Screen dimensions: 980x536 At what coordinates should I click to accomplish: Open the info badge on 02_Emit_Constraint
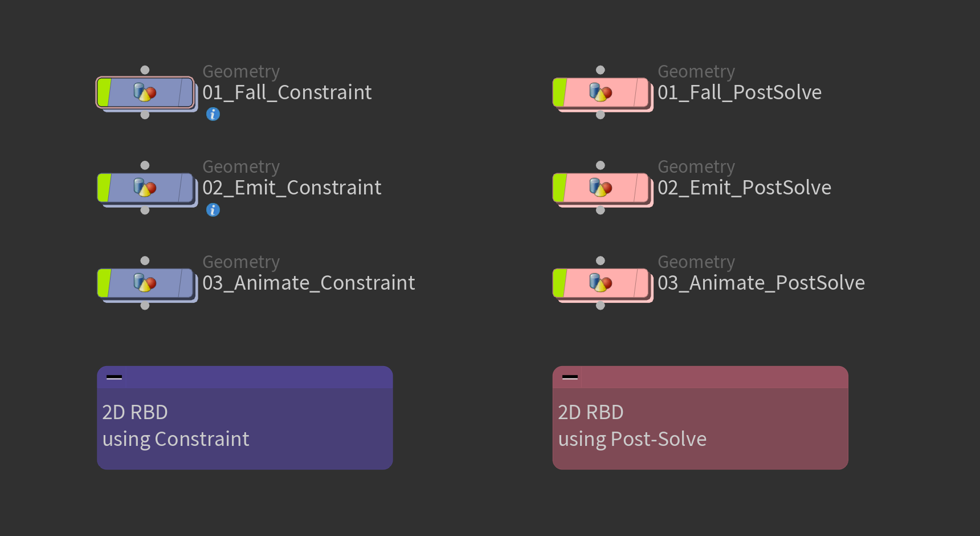pyautogui.click(x=213, y=210)
